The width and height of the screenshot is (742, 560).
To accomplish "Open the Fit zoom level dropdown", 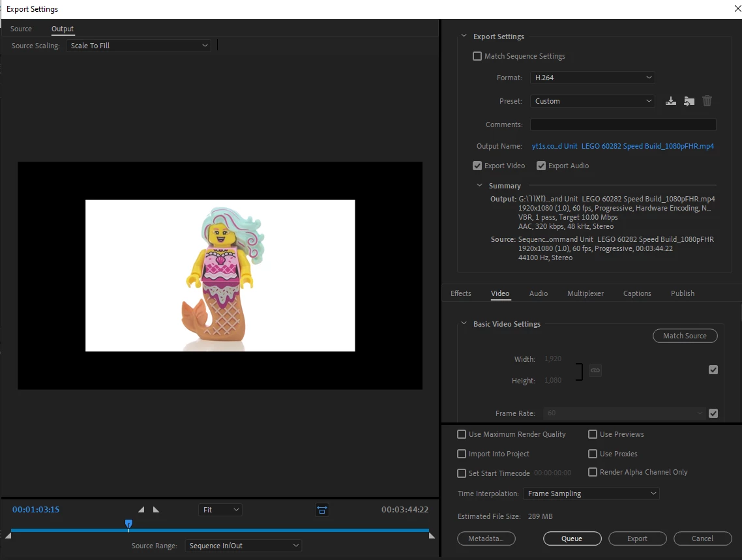I will click(x=220, y=510).
